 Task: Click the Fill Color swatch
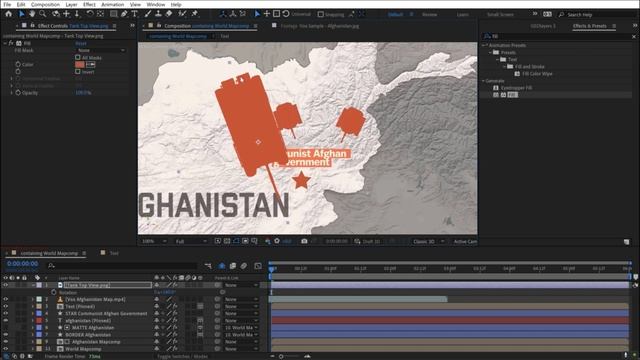point(80,64)
